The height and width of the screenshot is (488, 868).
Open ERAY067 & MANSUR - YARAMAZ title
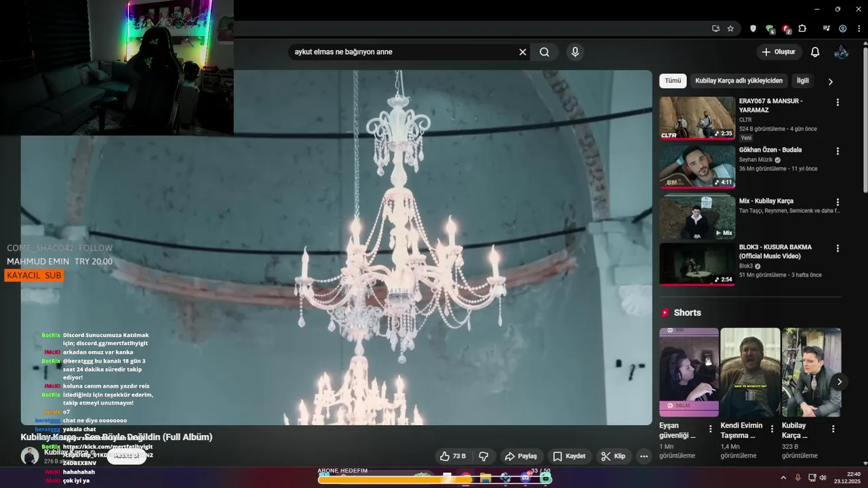[x=771, y=106]
